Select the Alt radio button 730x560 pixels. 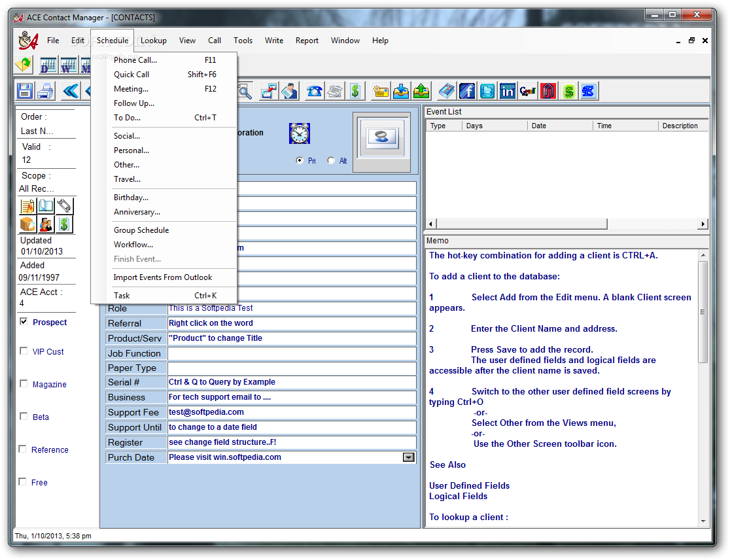pyautogui.click(x=331, y=160)
